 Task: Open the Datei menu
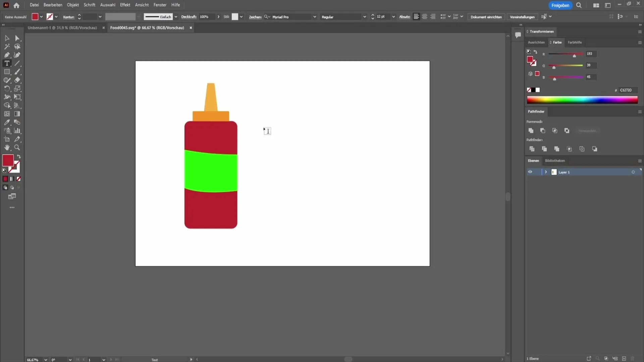(x=34, y=5)
